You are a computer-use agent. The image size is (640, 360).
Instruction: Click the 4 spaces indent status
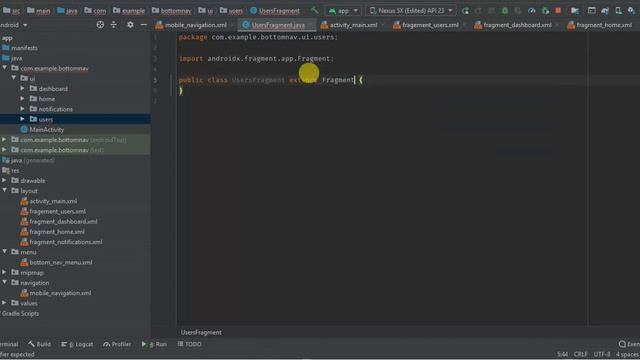[x=628, y=354]
